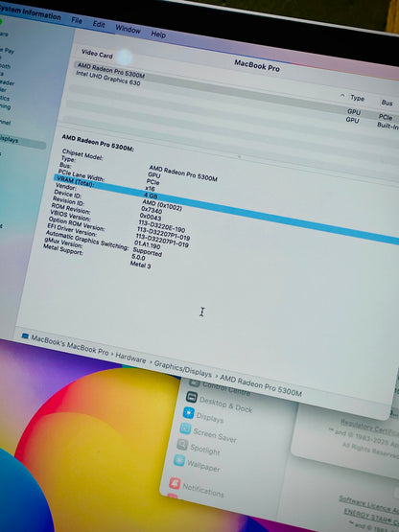Open the Help menu
399x532 pixels.
pyautogui.click(x=158, y=34)
